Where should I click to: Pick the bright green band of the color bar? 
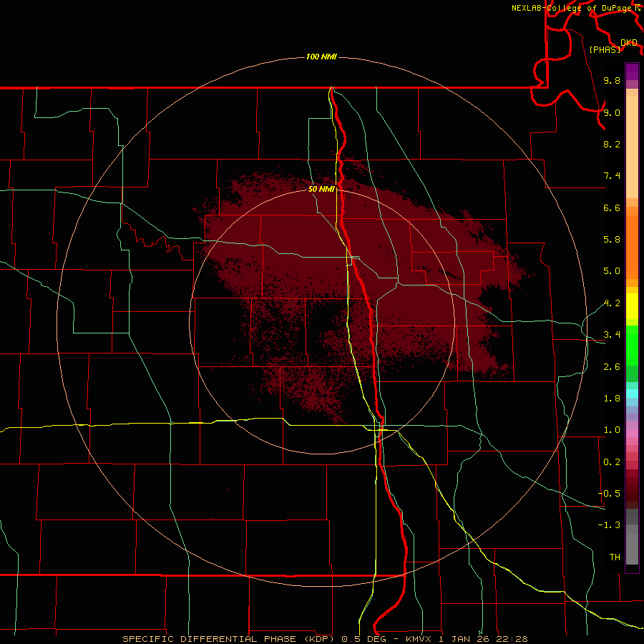point(632,345)
